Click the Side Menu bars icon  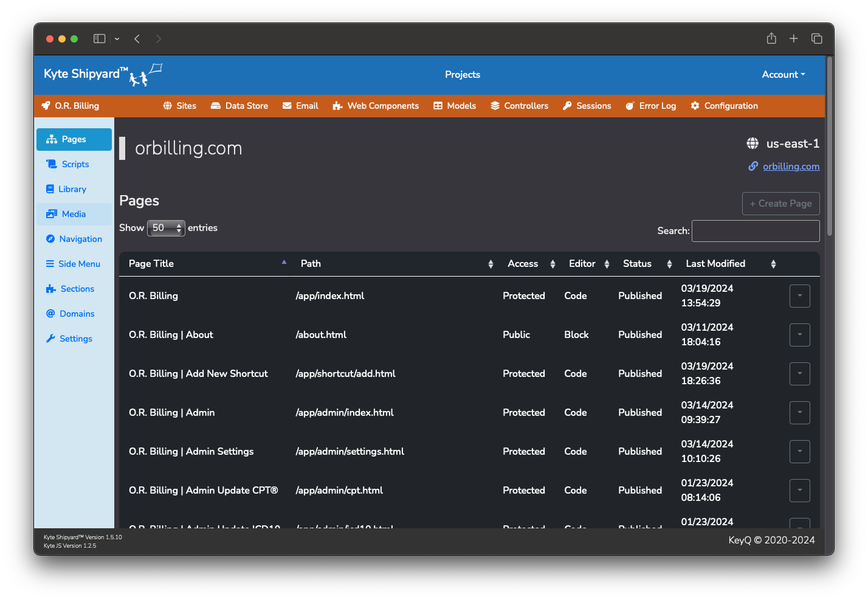(50, 264)
